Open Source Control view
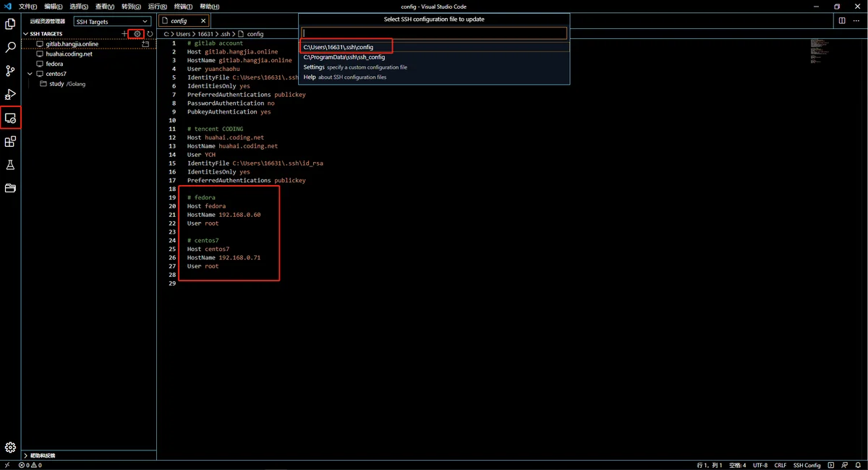Image resolution: width=868 pixels, height=470 pixels. 10,71
